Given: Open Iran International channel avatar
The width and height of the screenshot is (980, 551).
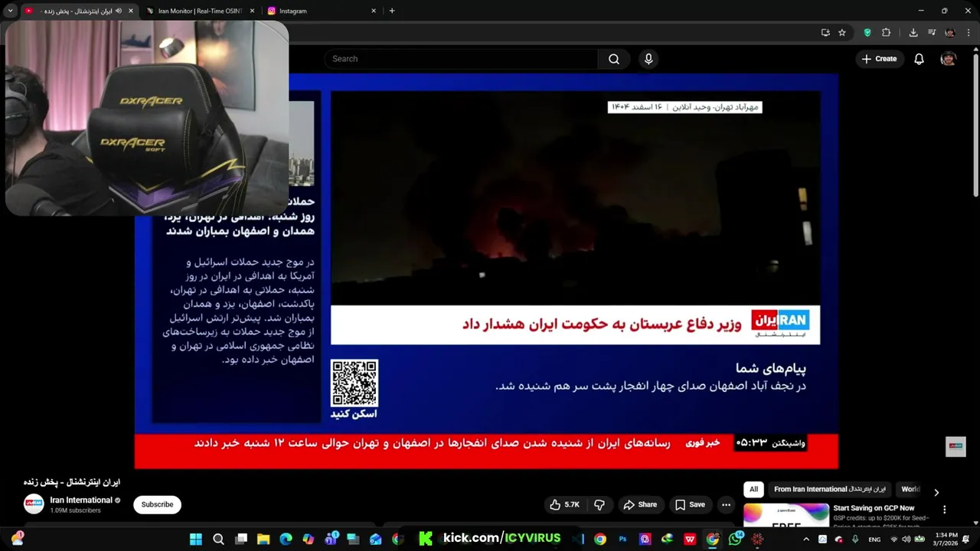Looking at the screenshot, I should coord(34,504).
